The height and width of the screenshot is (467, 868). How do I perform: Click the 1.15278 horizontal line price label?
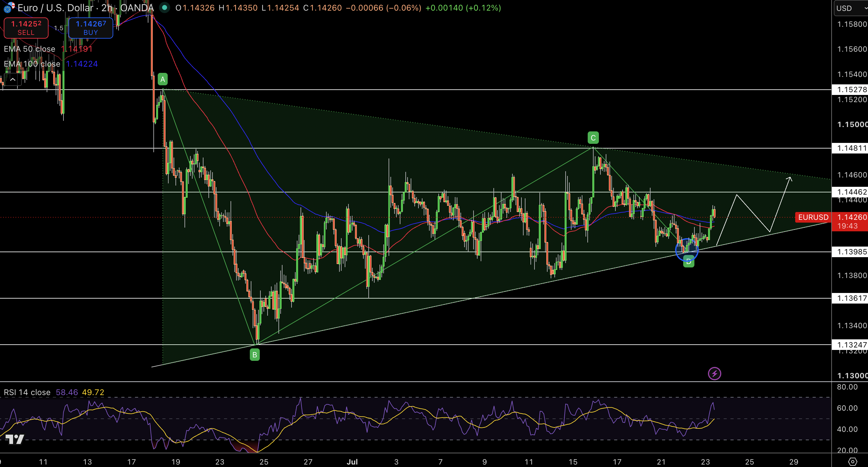tap(850, 90)
